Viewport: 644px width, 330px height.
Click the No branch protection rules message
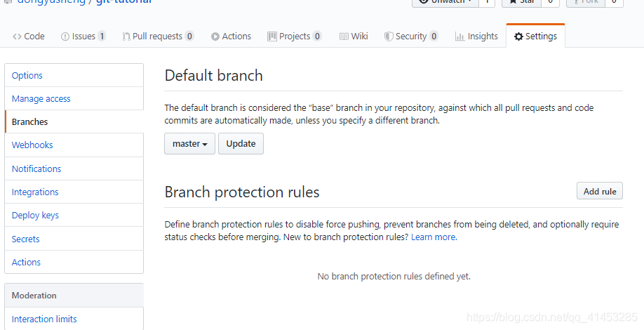394,277
